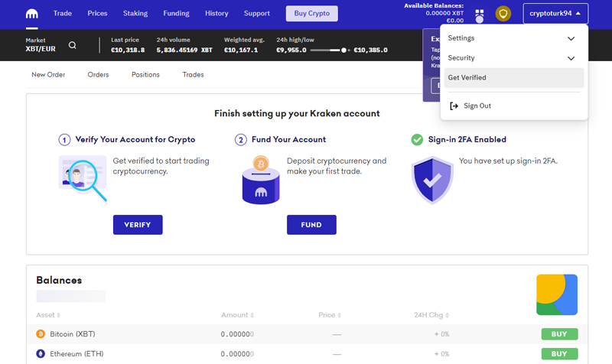Click the Ethereum coin icon in Balances
The width and height of the screenshot is (612, 364).
pos(41,354)
